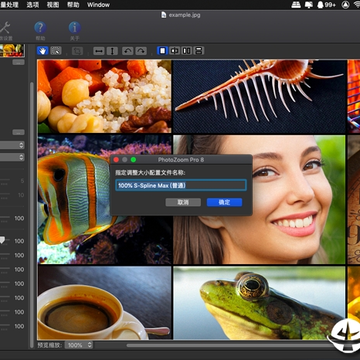
Task: Open the 帮助 toolbar question mark icon
Action: (40, 28)
